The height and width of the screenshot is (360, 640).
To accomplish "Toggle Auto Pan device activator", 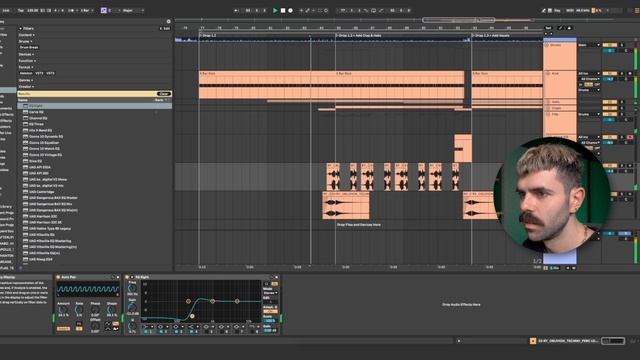I will [58, 277].
